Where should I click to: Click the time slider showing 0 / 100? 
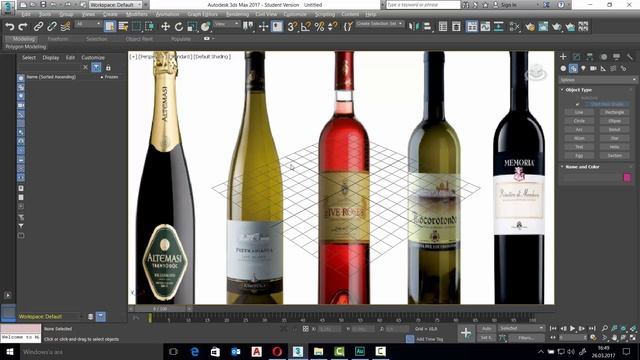tap(160, 309)
